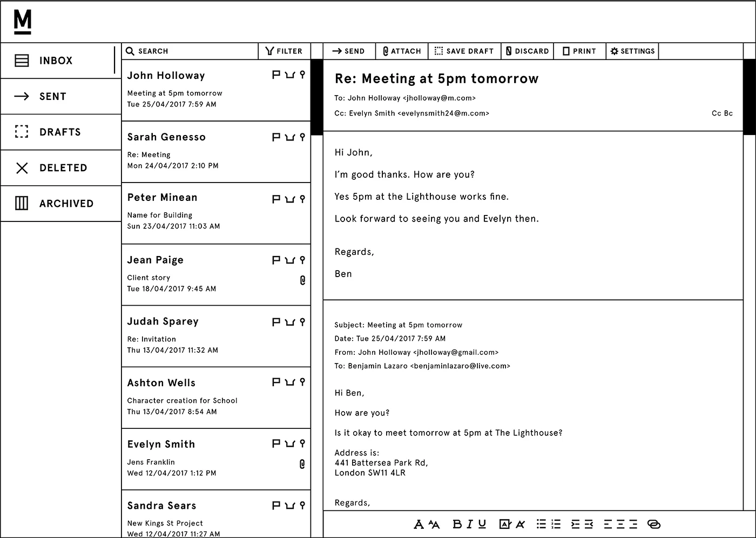Toggle underline formatting

click(x=482, y=524)
